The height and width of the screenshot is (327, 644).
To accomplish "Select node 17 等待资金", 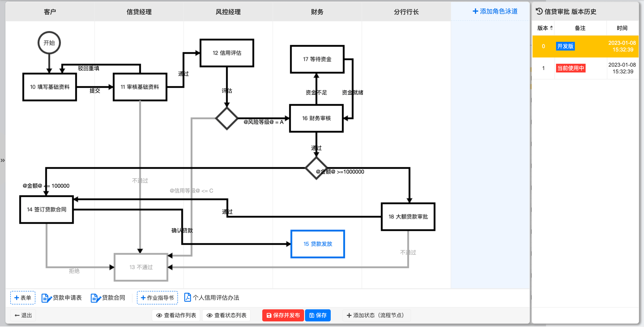I will [x=317, y=59].
